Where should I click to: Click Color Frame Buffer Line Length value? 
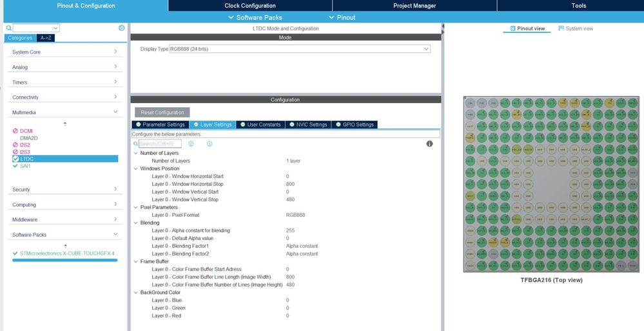click(290, 277)
